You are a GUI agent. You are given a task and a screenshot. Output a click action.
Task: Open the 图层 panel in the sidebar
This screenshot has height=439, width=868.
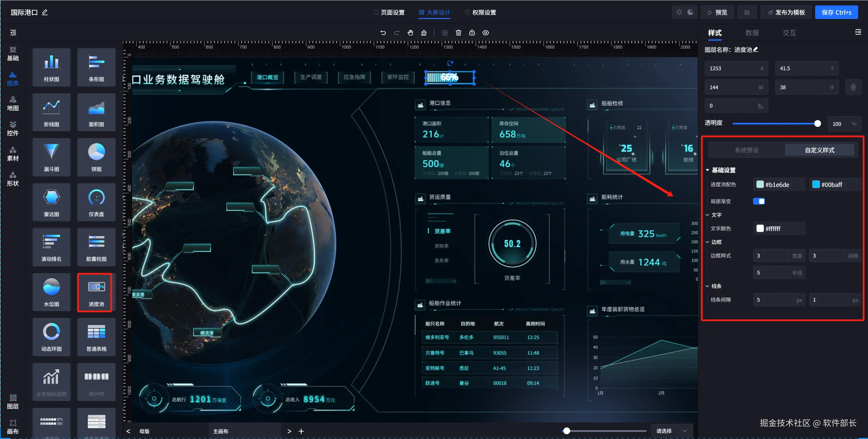(x=13, y=402)
